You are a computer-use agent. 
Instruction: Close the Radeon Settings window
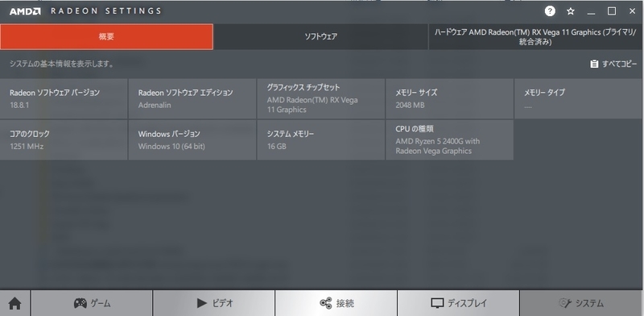[633, 11]
